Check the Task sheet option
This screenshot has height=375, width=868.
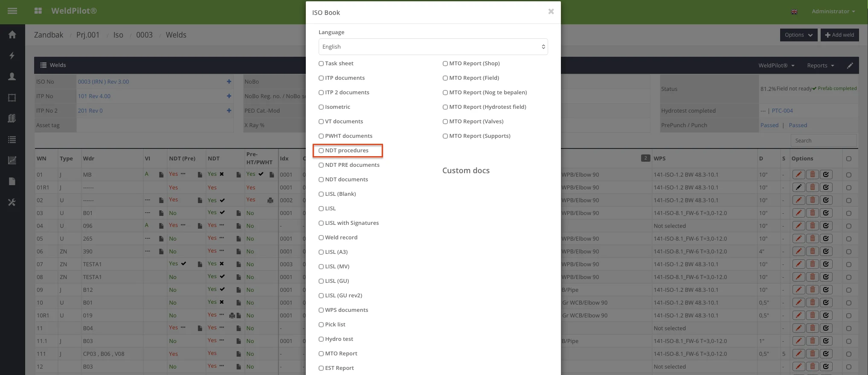pos(321,64)
